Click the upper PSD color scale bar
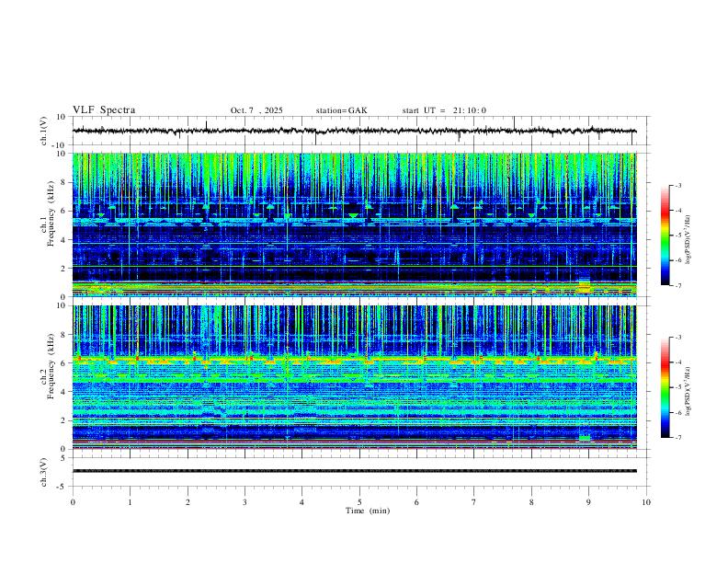 665,236
